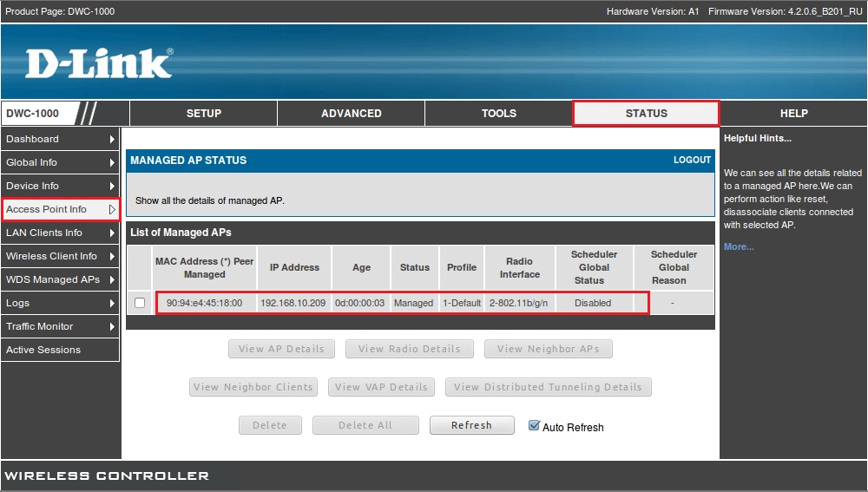Open Active Sessions in the sidebar
The height and width of the screenshot is (492, 868).
(43, 350)
